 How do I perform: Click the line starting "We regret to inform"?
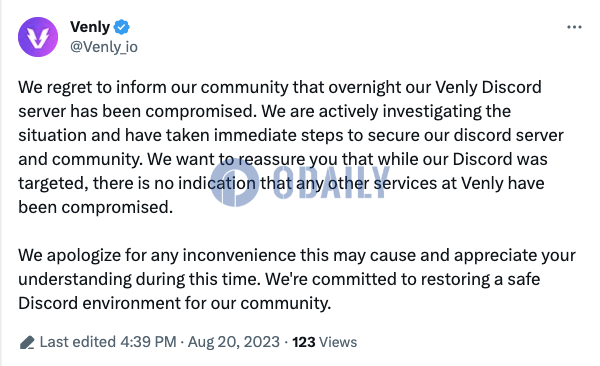(x=280, y=88)
